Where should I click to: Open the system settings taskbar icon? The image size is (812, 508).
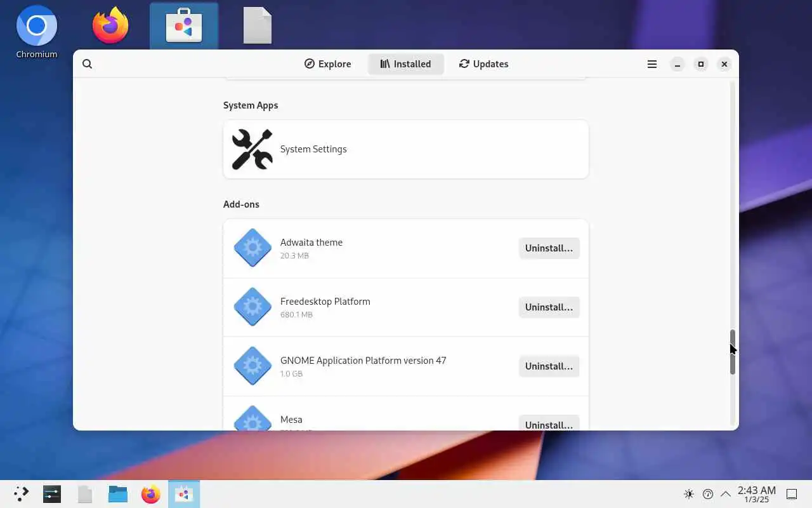coord(52,494)
